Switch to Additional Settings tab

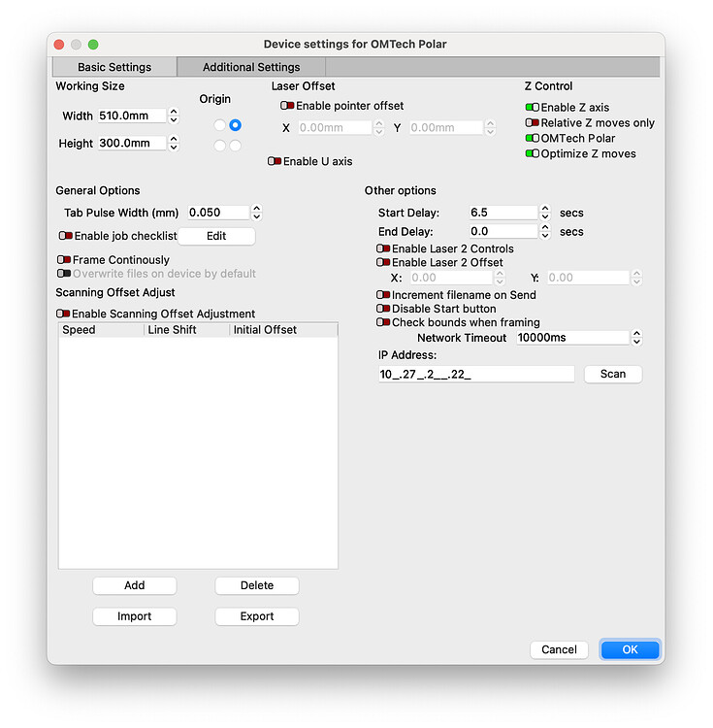(x=251, y=67)
